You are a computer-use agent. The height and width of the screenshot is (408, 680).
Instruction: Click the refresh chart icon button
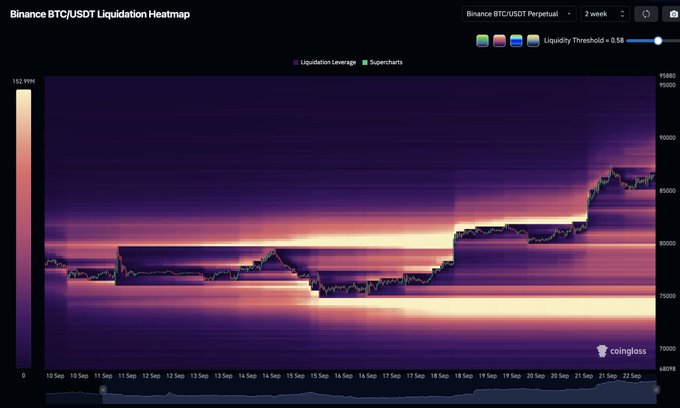tap(646, 14)
